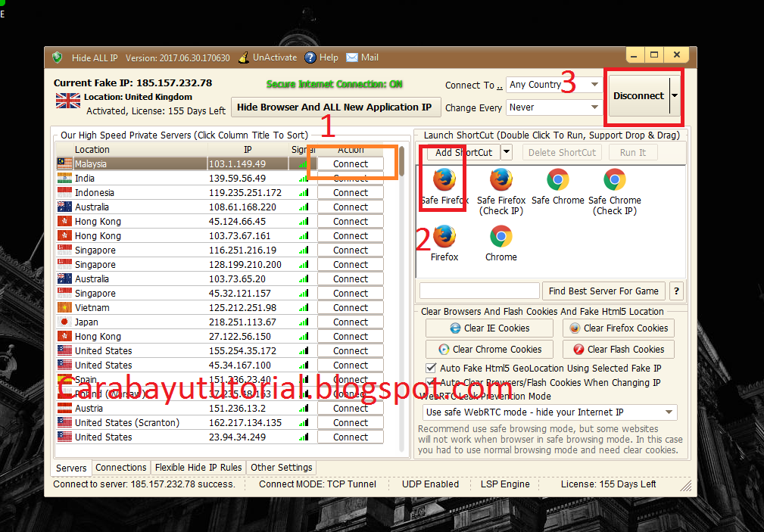Switch to the Servers tab
The height and width of the screenshot is (532, 764).
point(71,468)
